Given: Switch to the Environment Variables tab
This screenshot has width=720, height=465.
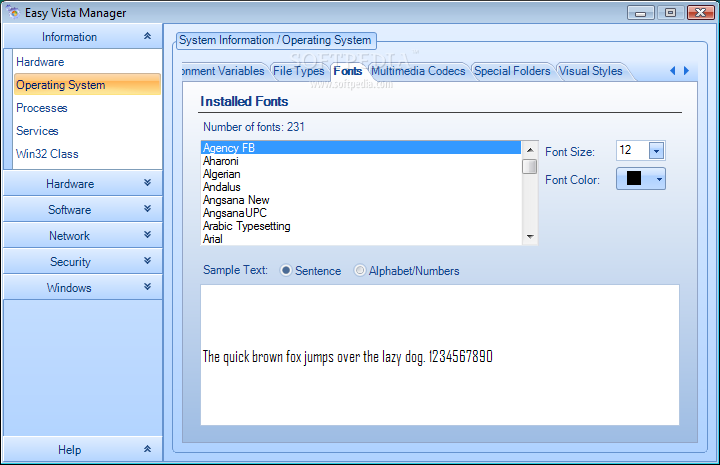Looking at the screenshot, I should tap(224, 71).
